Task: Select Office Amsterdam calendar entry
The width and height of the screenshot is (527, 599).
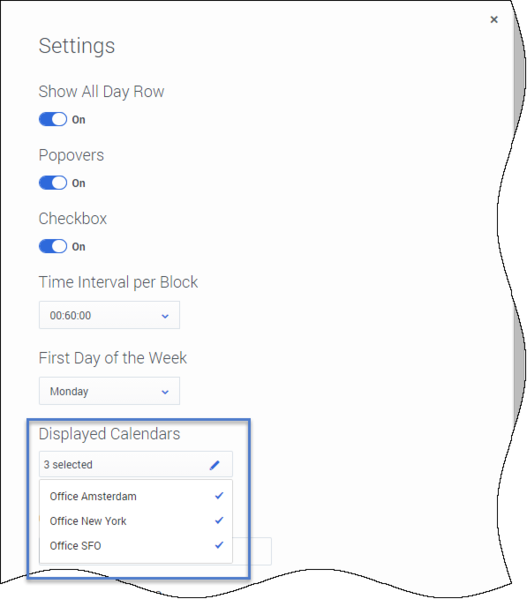Action: (x=136, y=496)
